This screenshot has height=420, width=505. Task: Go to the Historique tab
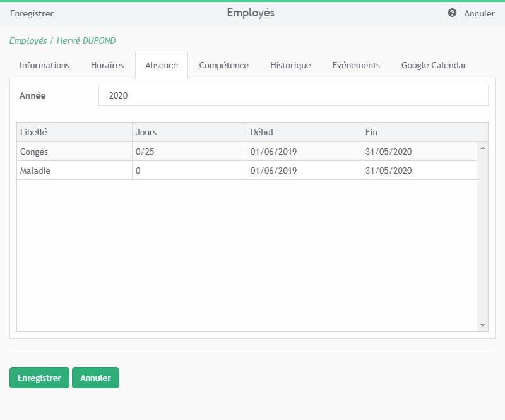click(x=290, y=65)
